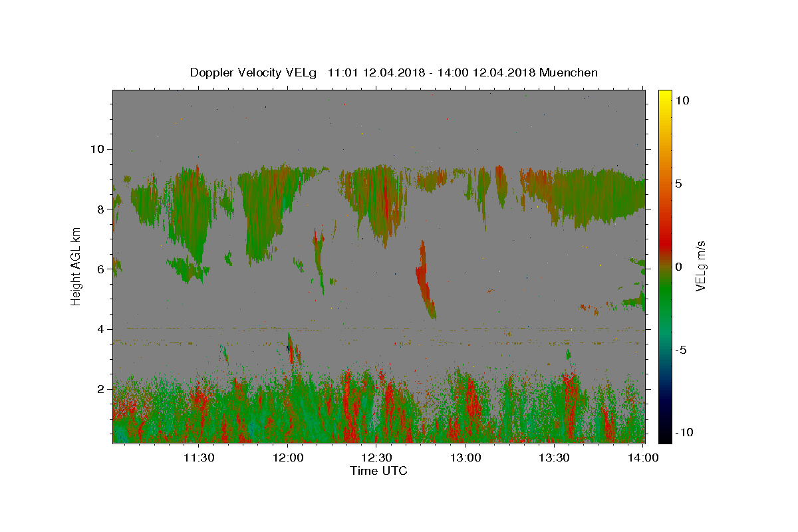This screenshot has height=532, width=798.
Task: Click the 12:00 time tick label
Action: (x=288, y=458)
